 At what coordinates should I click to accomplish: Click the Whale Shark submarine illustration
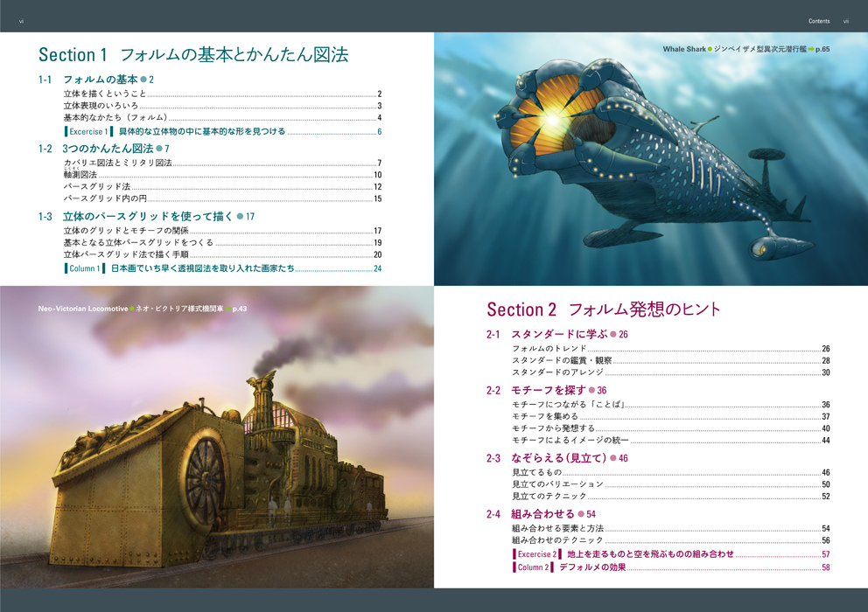651,159
